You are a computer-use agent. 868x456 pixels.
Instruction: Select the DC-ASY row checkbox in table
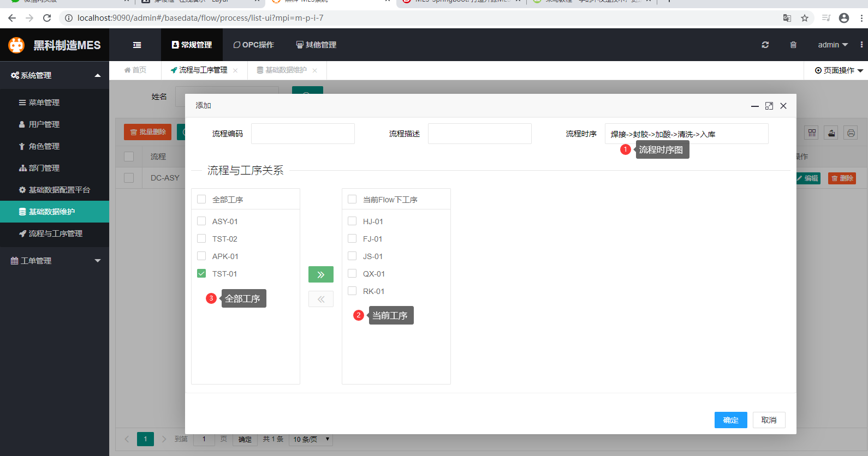coord(129,178)
